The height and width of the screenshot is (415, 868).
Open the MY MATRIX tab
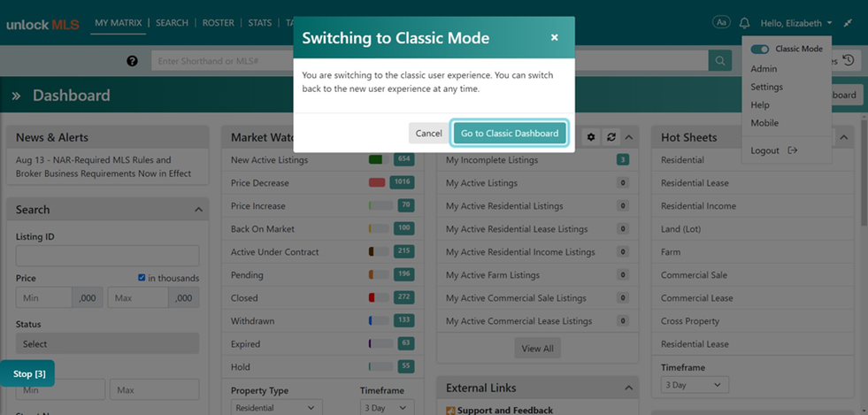(119, 23)
